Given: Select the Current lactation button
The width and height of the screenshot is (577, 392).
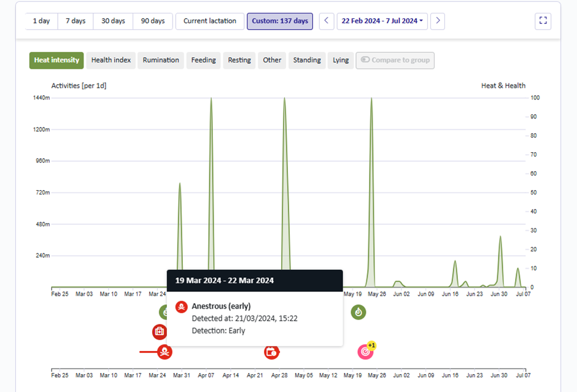Looking at the screenshot, I should coord(209,20).
